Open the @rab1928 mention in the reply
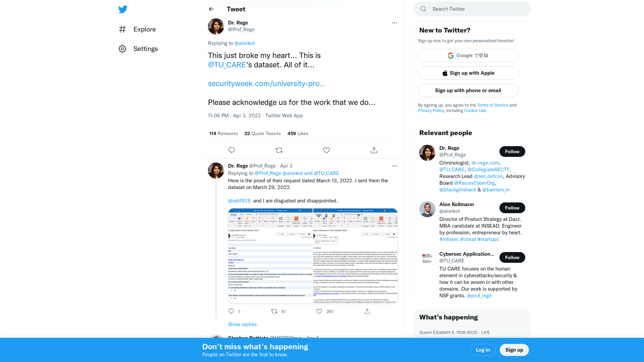644x362 pixels. (239, 201)
